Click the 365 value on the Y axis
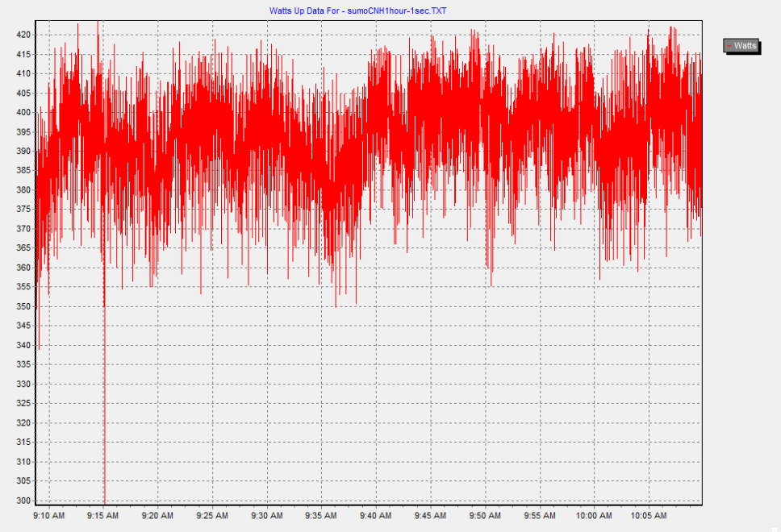 (23, 248)
